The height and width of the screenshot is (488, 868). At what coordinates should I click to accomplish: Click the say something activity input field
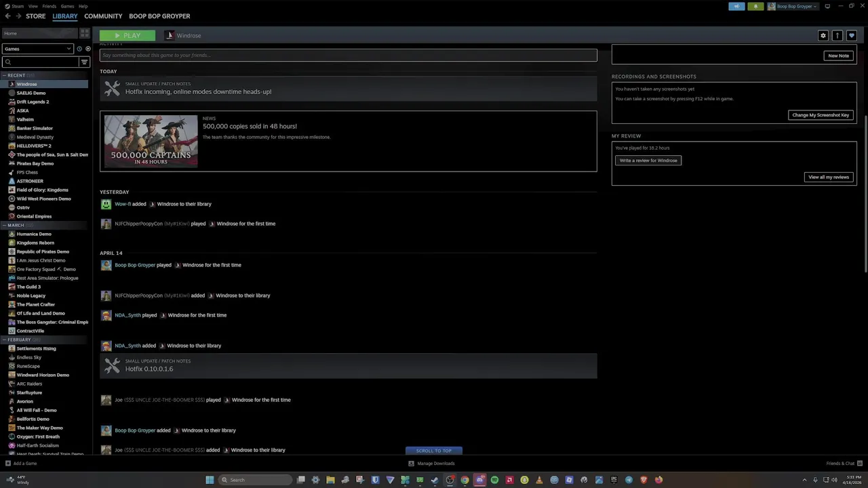click(349, 56)
